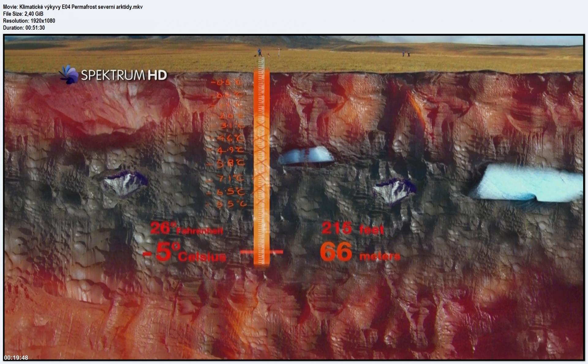Screen dimensions: 588x364
Task: Click the person in blue above borehole
Action: point(260,52)
